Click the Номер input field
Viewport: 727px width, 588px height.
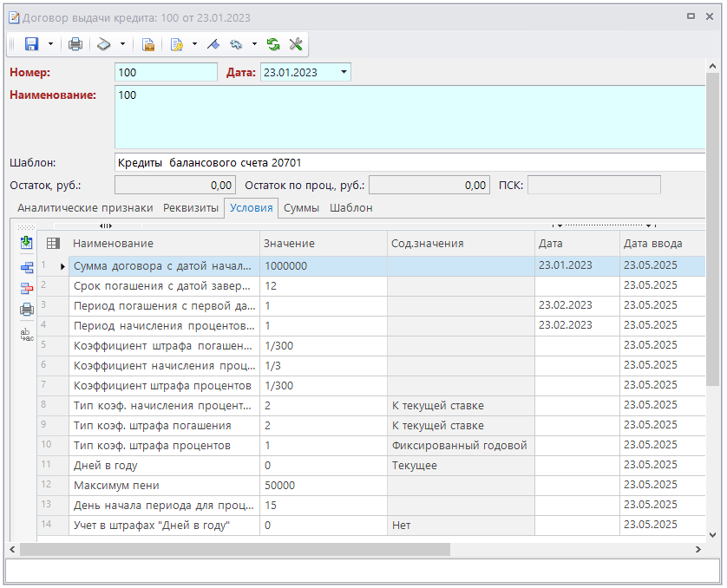click(166, 73)
